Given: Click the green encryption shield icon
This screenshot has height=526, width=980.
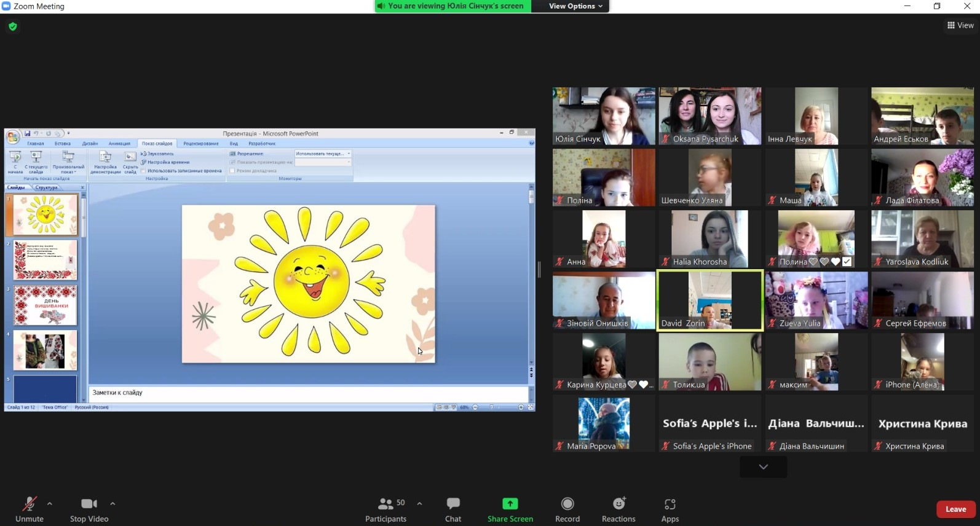Looking at the screenshot, I should 13,26.
